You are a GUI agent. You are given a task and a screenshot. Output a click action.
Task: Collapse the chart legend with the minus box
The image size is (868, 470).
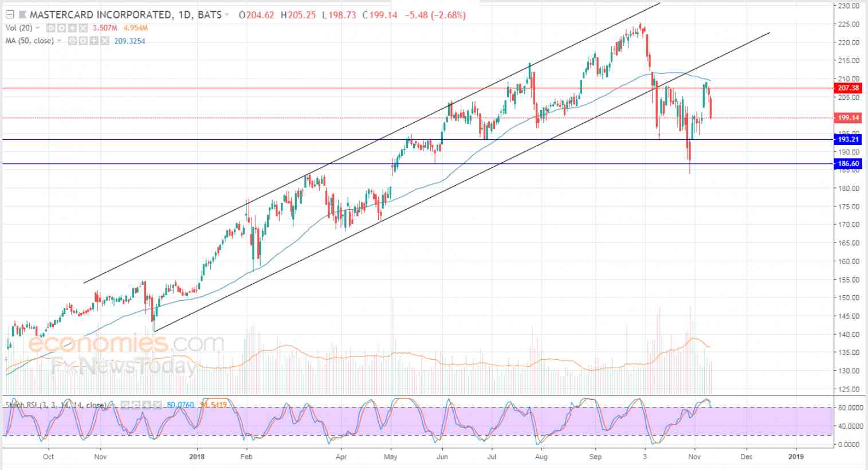(x=10, y=15)
